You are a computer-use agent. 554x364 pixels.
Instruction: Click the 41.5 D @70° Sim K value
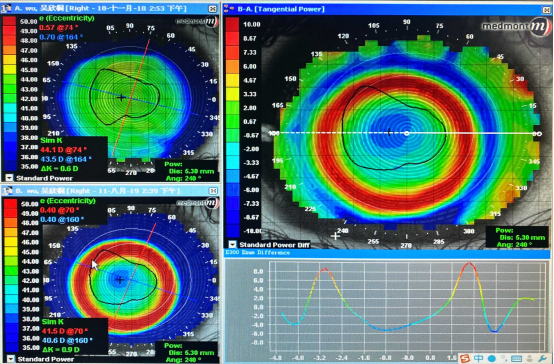pos(64,331)
